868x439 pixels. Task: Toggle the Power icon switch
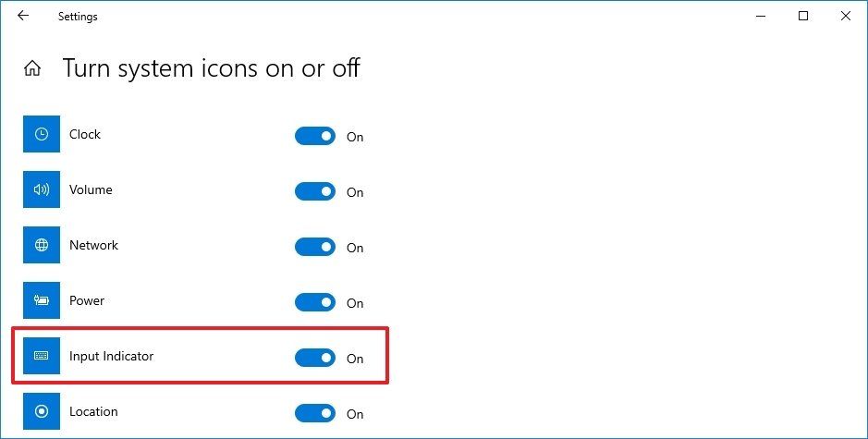(x=315, y=302)
